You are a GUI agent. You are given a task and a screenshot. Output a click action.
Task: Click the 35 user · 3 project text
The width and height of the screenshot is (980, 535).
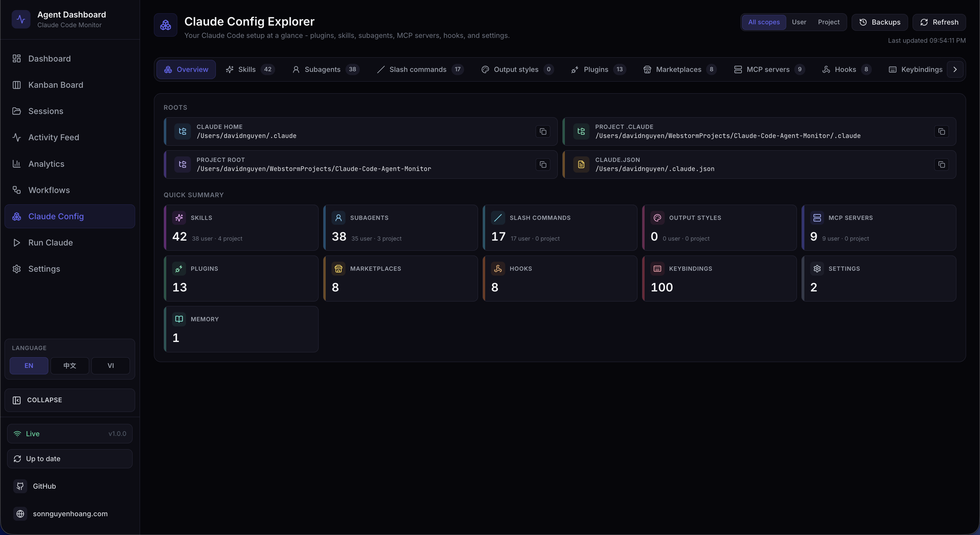[x=376, y=239]
